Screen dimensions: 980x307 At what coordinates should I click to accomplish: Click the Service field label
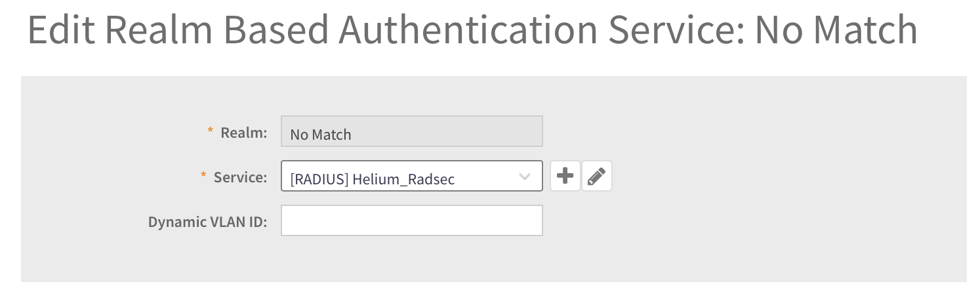[240, 177]
